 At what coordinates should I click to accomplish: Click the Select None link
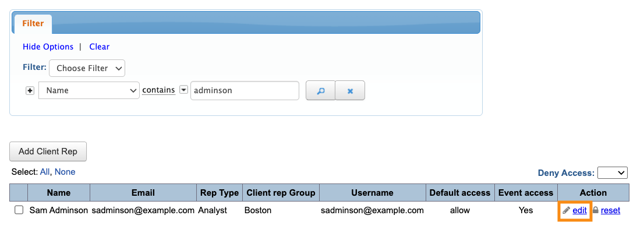[x=65, y=172]
